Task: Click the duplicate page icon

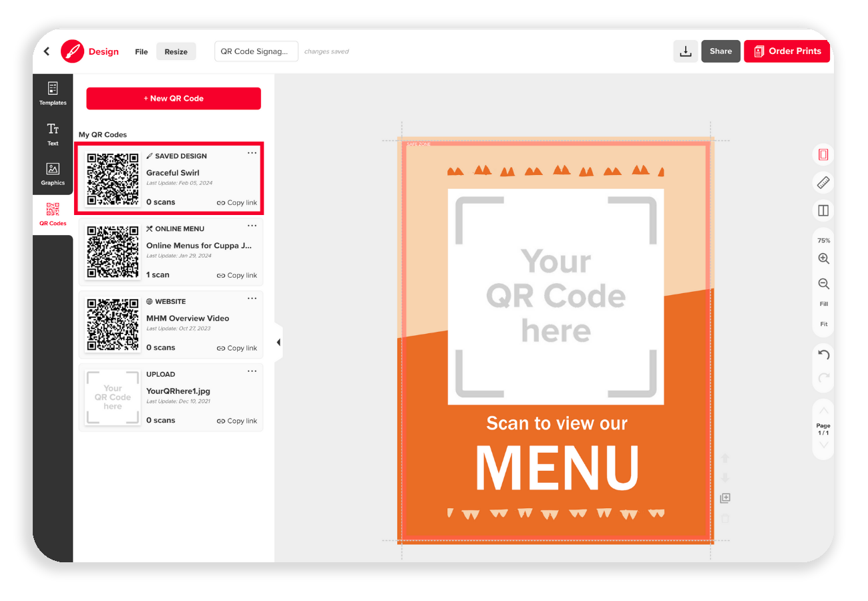Action: [x=725, y=498]
